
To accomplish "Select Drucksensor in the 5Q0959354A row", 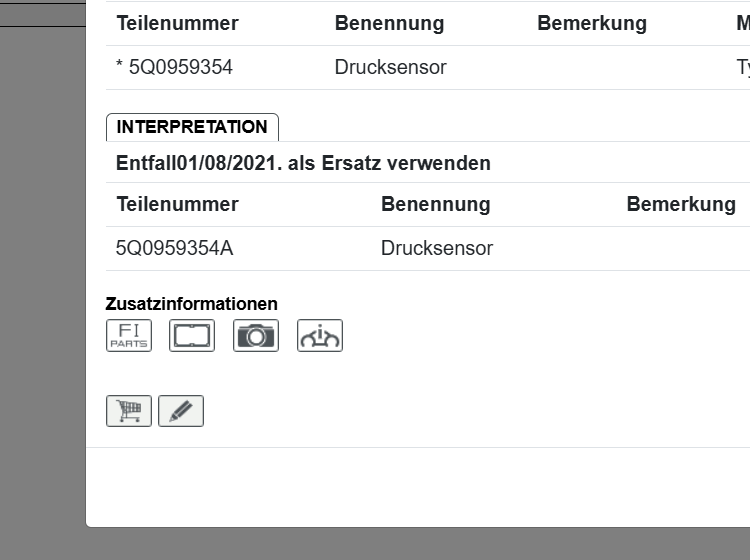I will coord(437,248).
